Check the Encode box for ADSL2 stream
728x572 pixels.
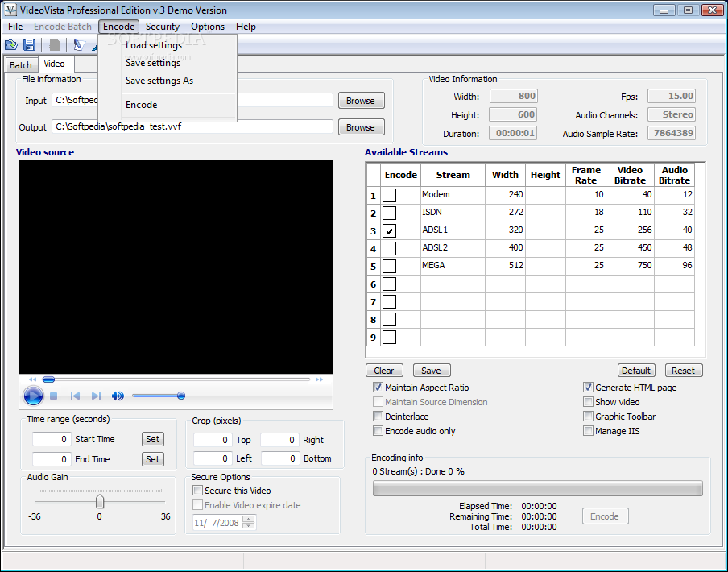point(389,248)
